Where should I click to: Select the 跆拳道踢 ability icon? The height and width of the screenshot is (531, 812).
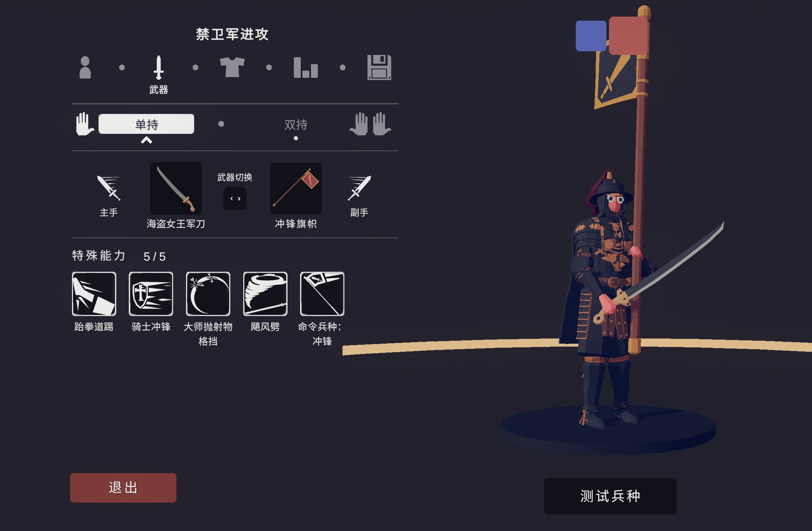coord(94,294)
